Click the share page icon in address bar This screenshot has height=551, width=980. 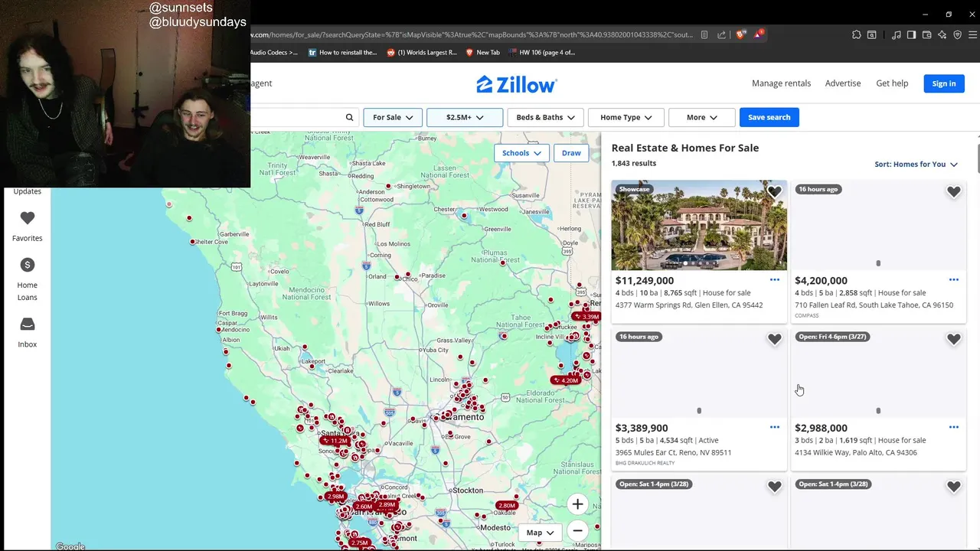tap(721, 34)
